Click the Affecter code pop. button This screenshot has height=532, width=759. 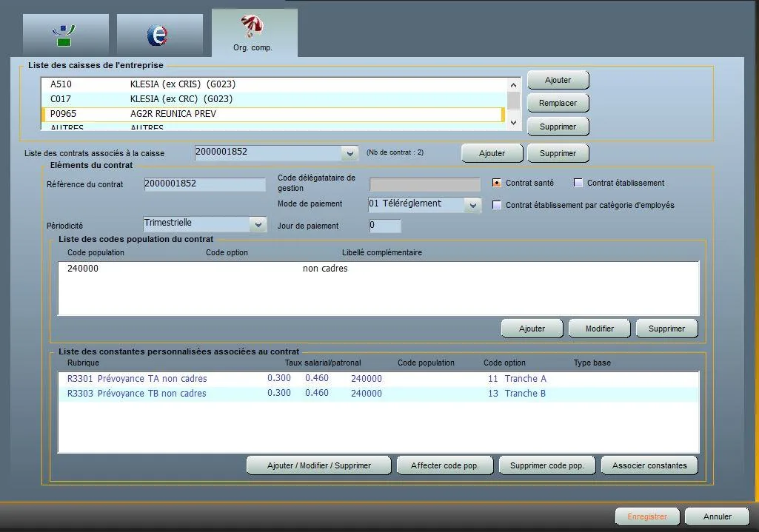pos(445,465)
